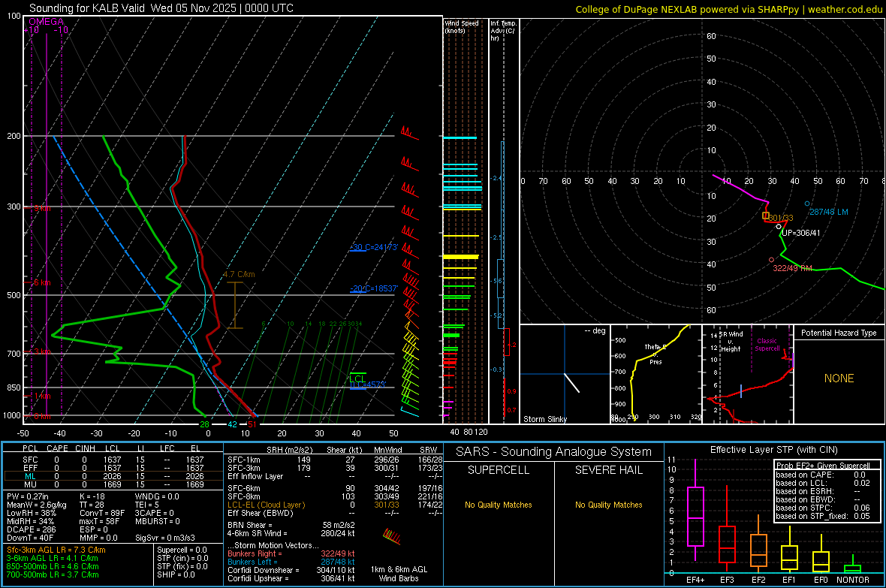Click the based on STP_fixed: 0.05 line

[x=823, y=516]
